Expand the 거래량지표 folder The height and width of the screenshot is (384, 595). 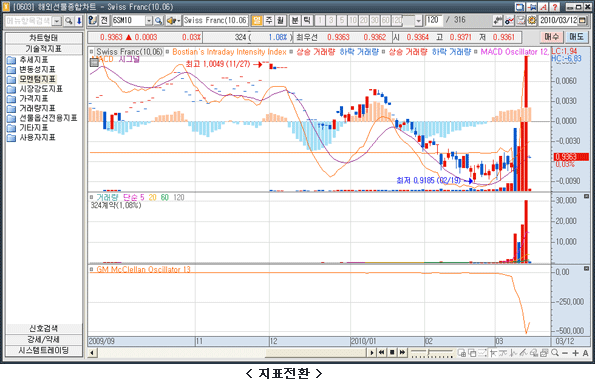coord(31,109)
